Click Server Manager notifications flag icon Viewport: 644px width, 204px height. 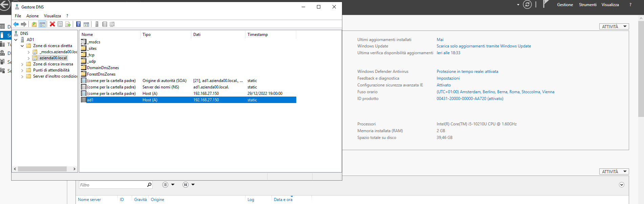[x=545, y=4]
